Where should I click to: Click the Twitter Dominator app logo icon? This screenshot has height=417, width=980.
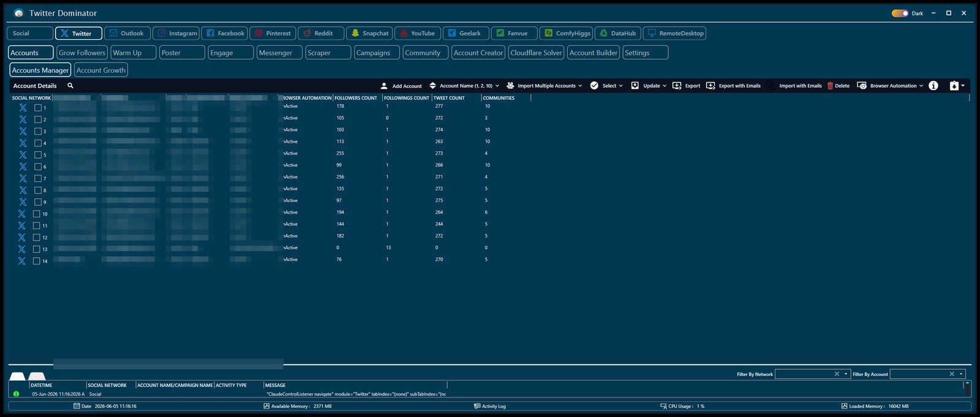pos(18,13)
